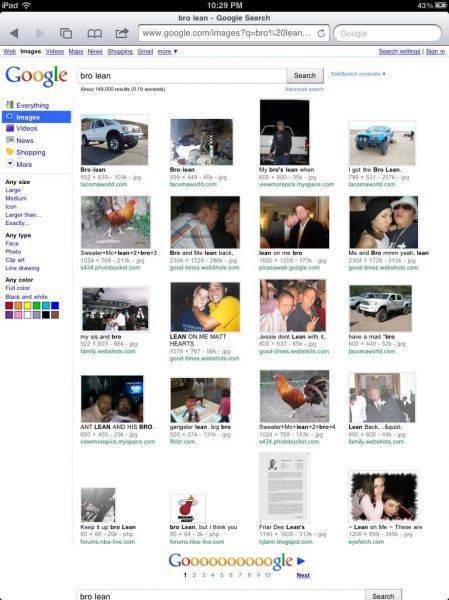Pick the orange color swatch
The image size is (449, 600).
pos(18,306)
